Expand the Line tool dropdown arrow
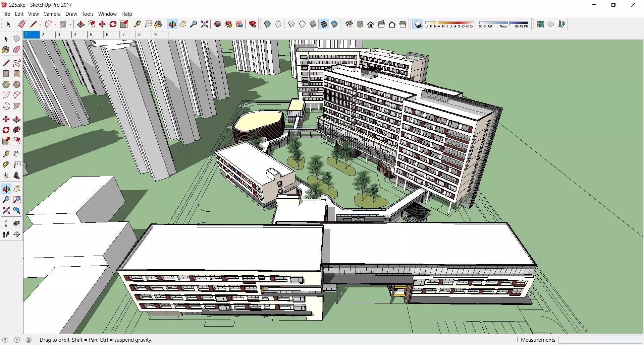 pos(40,24)
